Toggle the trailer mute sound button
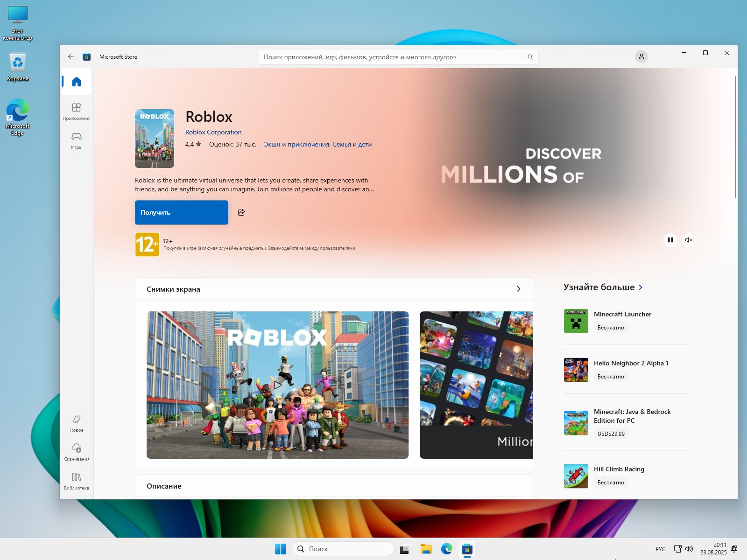The image size is (747, 560). point(689,240)
